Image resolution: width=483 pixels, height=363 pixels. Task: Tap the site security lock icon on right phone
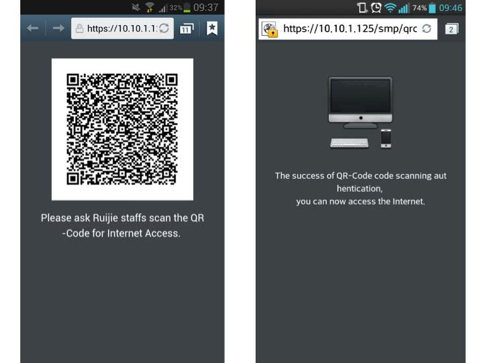pos(269,29)
